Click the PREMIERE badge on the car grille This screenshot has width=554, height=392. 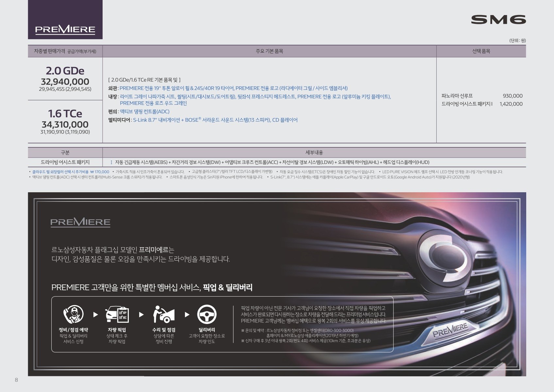click(x=450, y=330)
